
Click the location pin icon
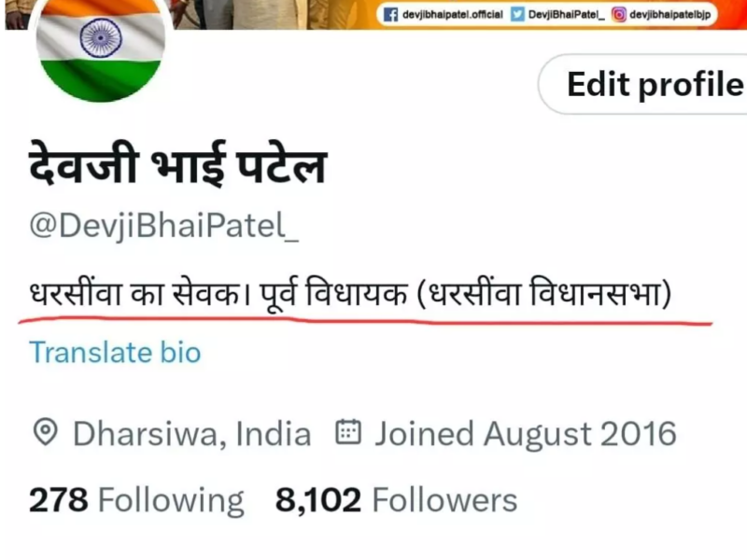coord(46,432)
